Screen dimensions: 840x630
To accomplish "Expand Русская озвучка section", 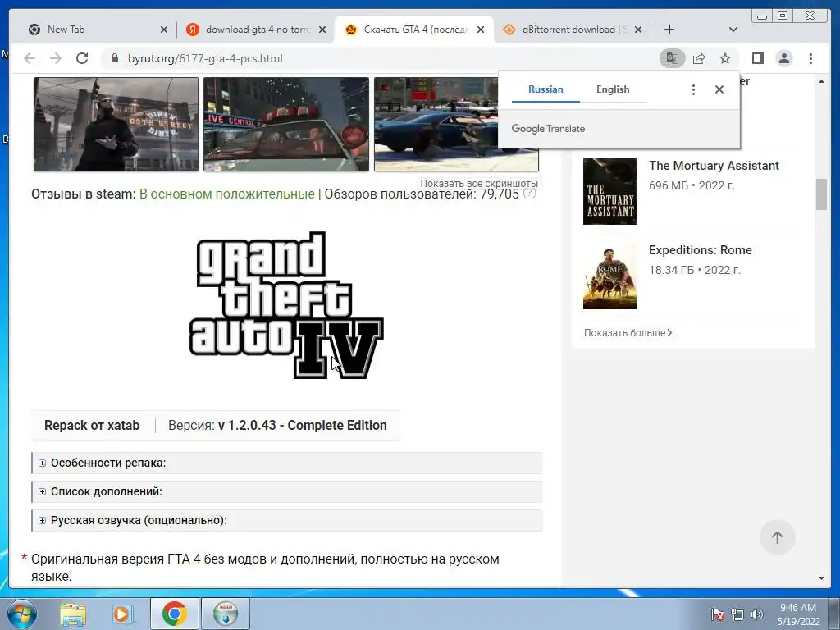I will click(286, 520).
